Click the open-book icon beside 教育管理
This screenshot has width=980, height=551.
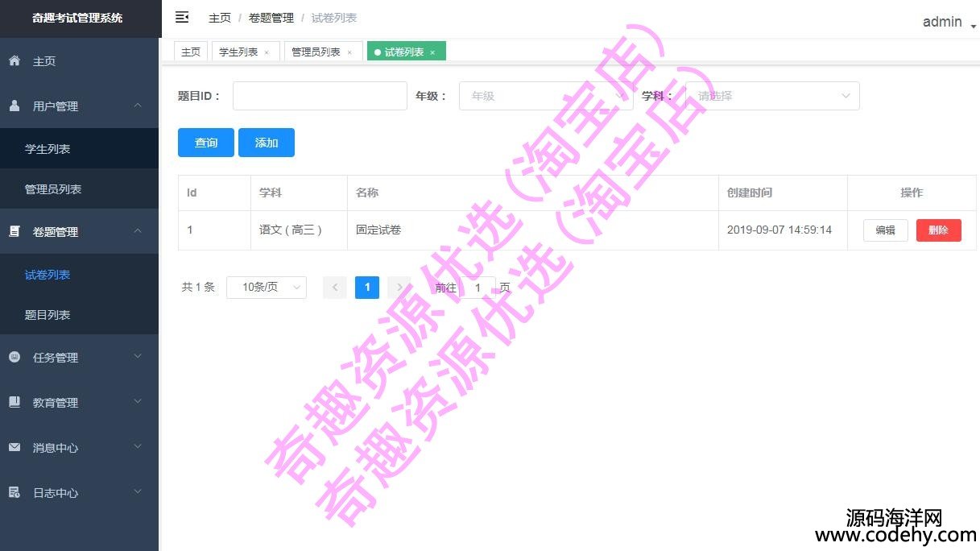click(14, 402)
